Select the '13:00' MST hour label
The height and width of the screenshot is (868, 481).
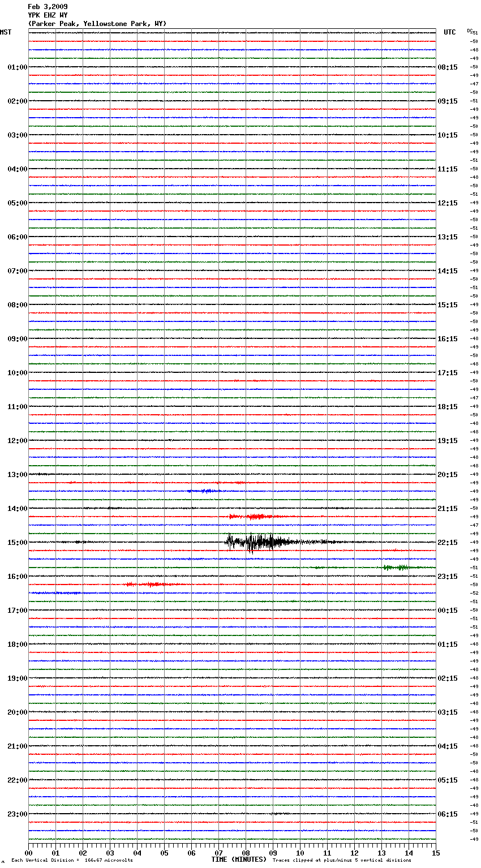17,475
